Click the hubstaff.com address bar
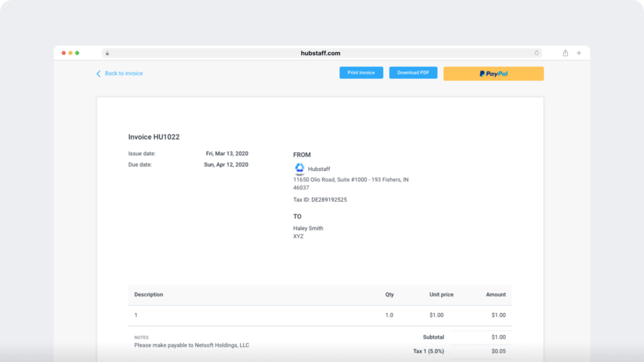644x362 pixels. coord(321,53)
